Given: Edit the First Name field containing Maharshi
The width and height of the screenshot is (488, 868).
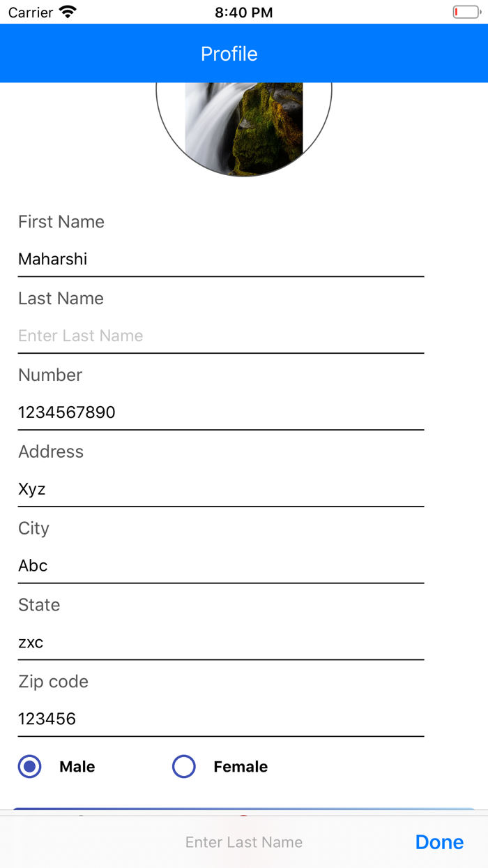Looking at the screenshot, I should point(220,260).
